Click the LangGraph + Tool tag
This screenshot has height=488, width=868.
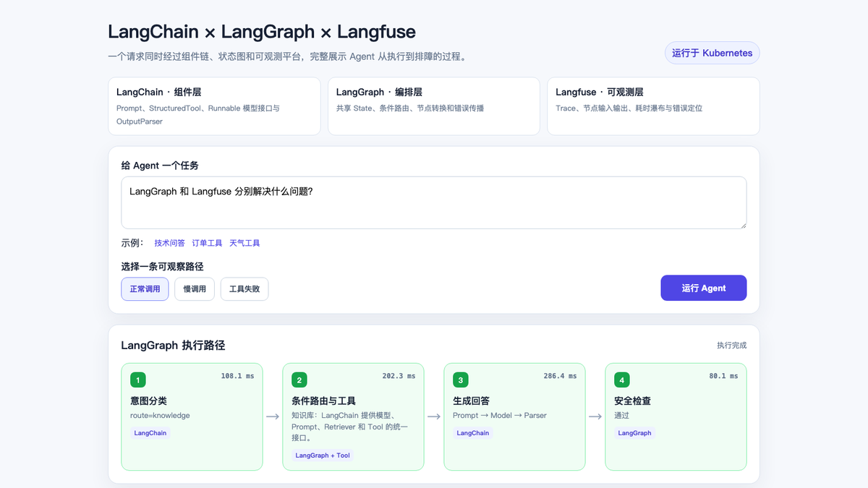point(323,455)
